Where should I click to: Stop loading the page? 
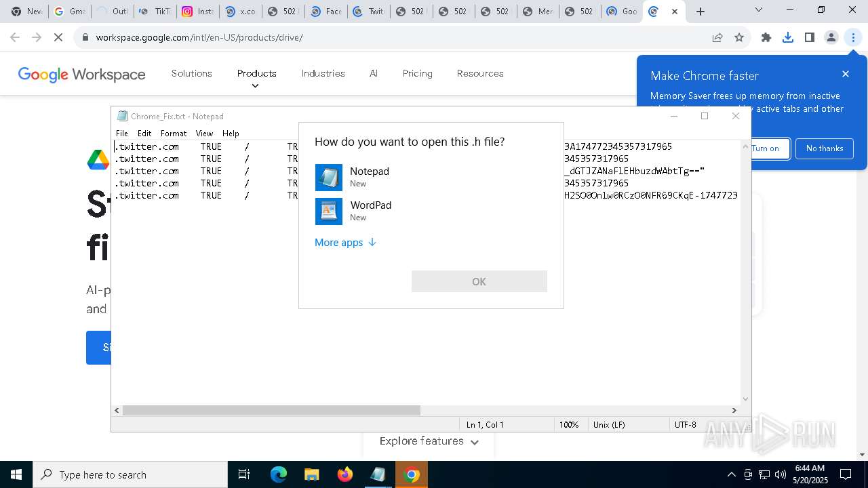[58, 37]
